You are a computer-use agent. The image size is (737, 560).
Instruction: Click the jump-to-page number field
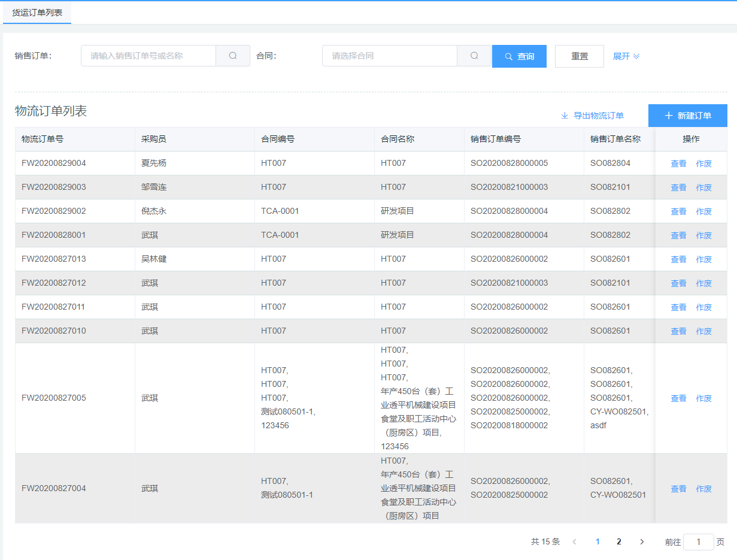698,542
